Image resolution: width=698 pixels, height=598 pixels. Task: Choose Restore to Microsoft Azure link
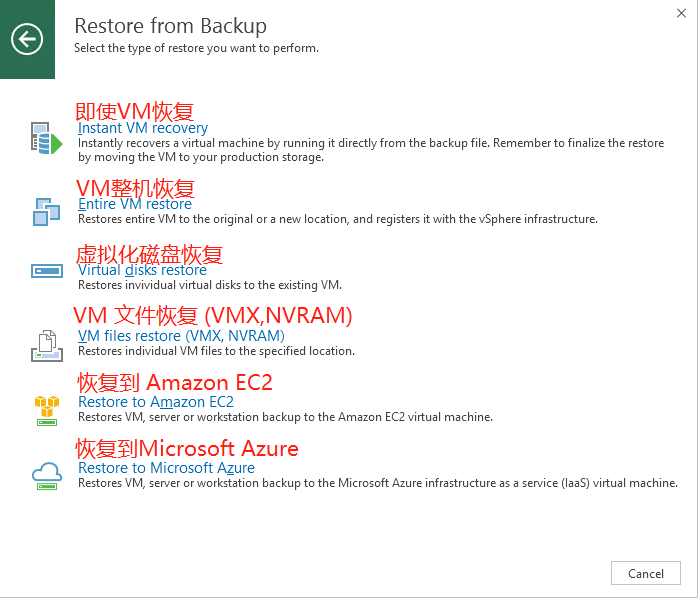pyautogui.click(x=166, y=468)
